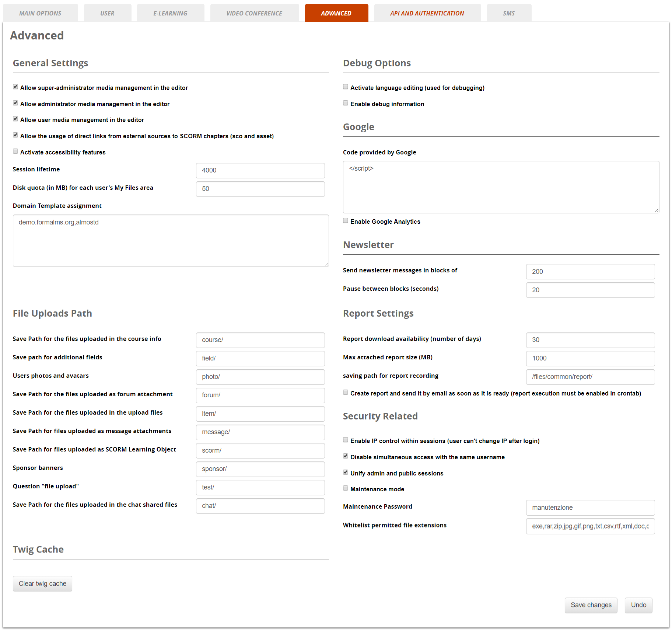Click the Session lifetime input field
Screen dimensions: 672x631
coord(260,170)
